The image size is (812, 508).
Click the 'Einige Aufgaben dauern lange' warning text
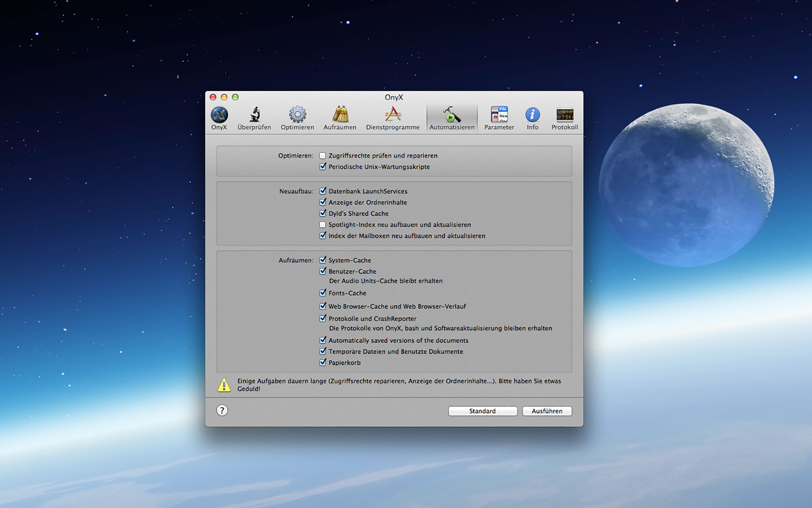pyautogui.click(x=399, y=385)
